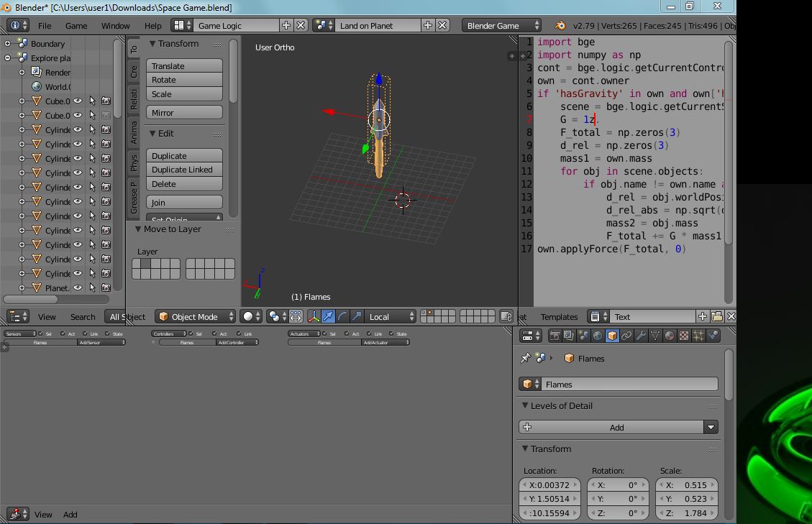Open the Texture properties tab (checker icon)
Image resolution: width=812 pixels, height=524 pixels.
(684, 336)
